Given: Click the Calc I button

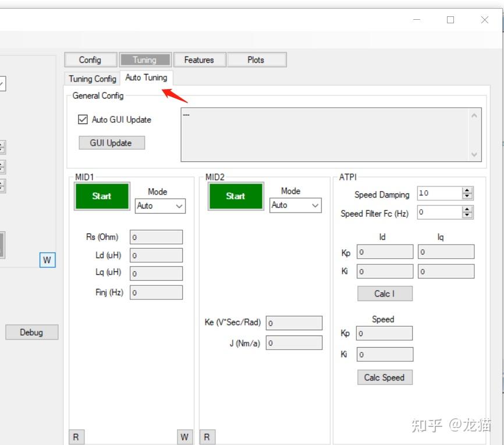Looking at the screenshot, I should 384,293.
